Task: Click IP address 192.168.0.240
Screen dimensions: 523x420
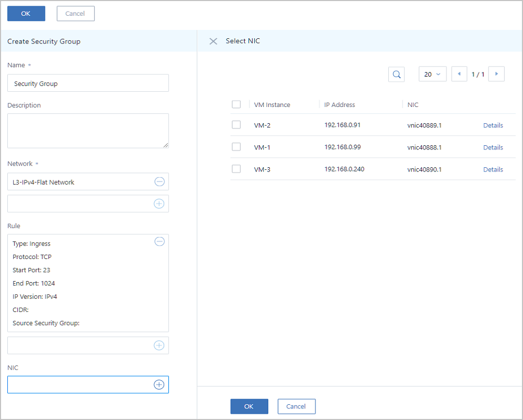Action: point(344,169)
